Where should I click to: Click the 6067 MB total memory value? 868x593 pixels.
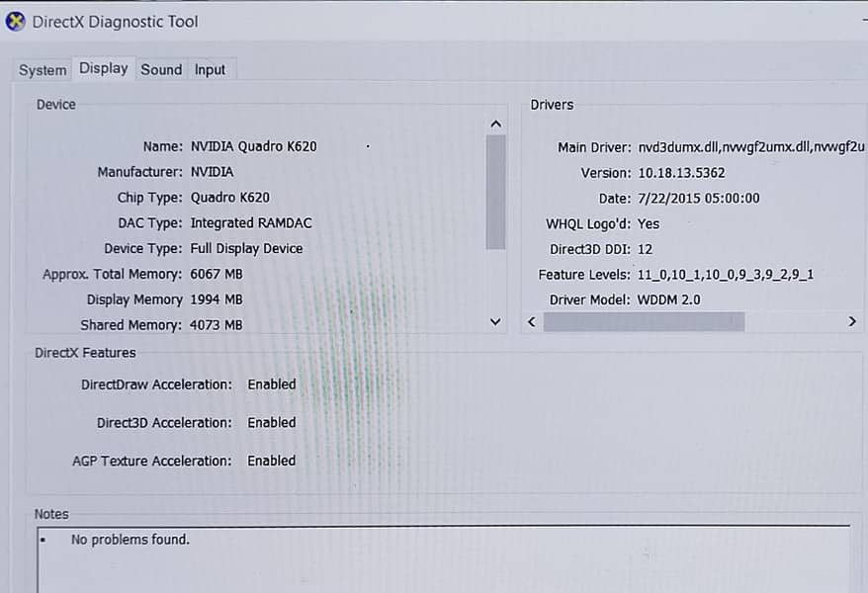click(x=217, y=274)
